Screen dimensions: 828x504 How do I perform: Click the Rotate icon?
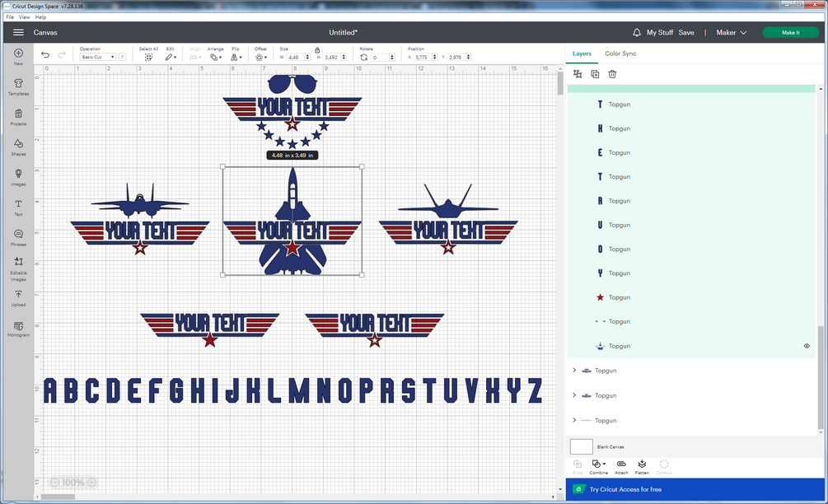(x=364, y=57)
